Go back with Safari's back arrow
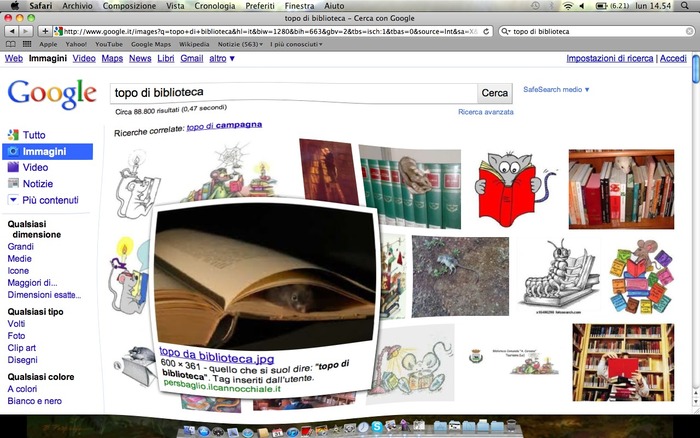700x438 pixels. click(12, 31)
